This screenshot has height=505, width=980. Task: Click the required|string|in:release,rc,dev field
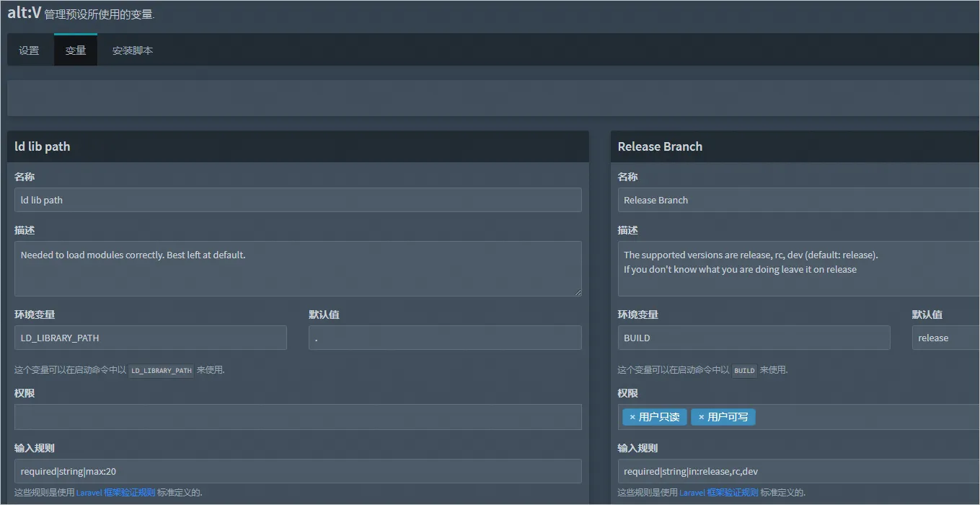pyautogui.click(x=798, y=471)
